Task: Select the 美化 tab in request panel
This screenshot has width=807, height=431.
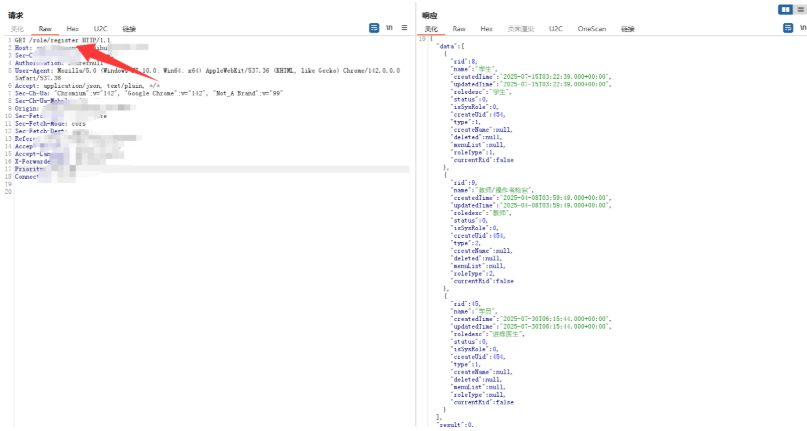Action: point(17,29)
